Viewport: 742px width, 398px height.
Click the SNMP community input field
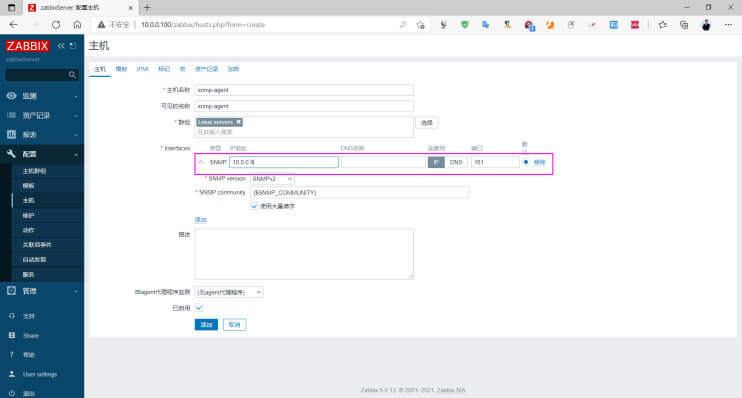[359, 193]
